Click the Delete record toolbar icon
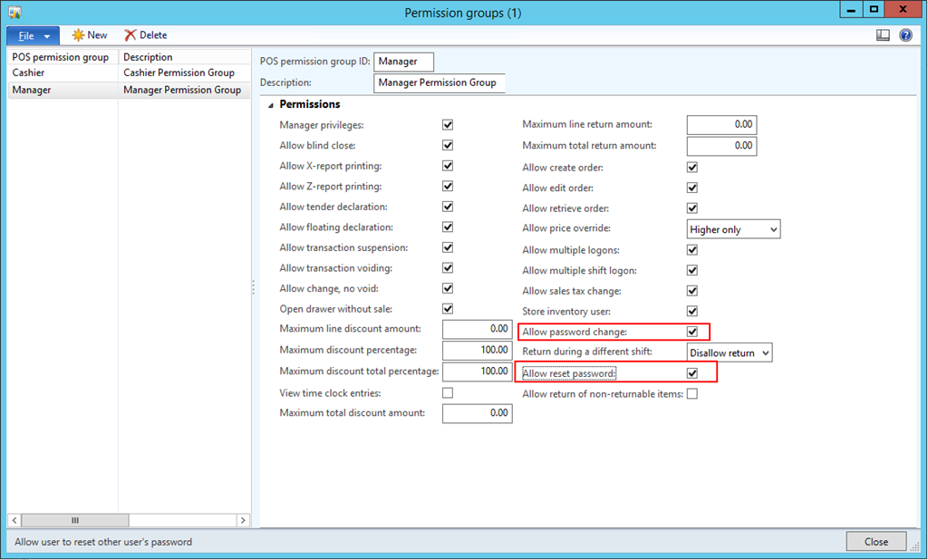 (x=130, y=35)
